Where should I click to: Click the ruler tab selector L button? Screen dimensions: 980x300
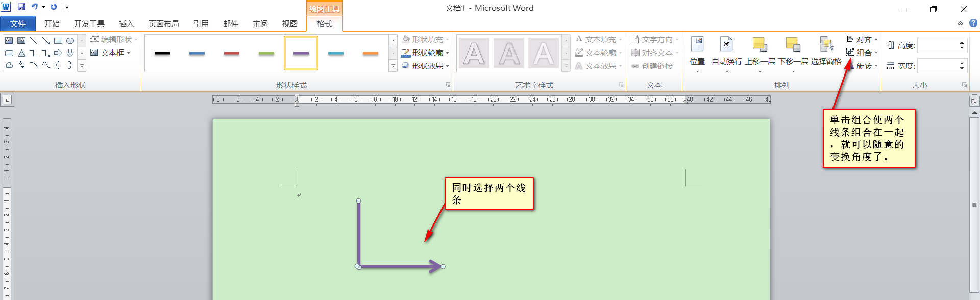coord(7,99)
